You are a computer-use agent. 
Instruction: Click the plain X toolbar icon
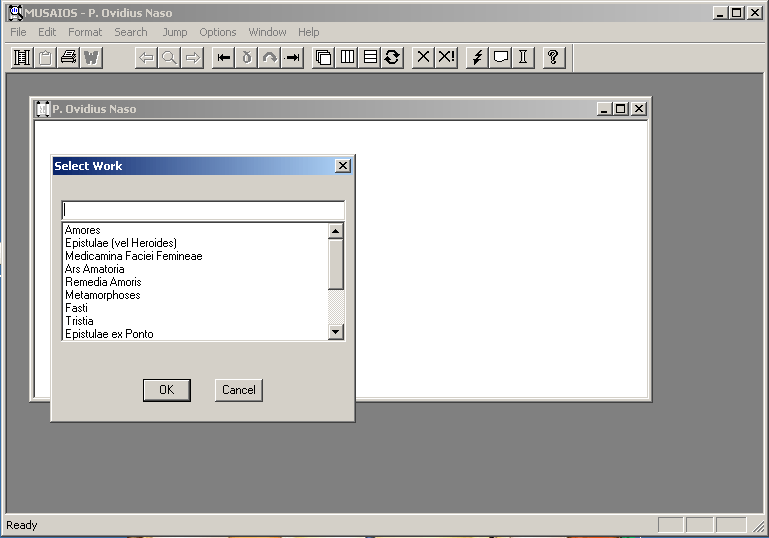pyautogui.click(x=423, y=57)
